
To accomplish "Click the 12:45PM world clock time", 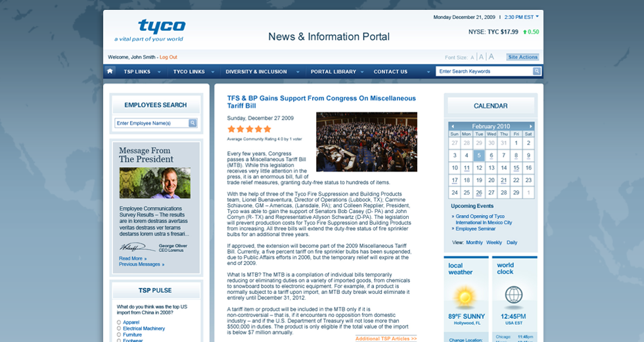I will [x=513, y=316].
